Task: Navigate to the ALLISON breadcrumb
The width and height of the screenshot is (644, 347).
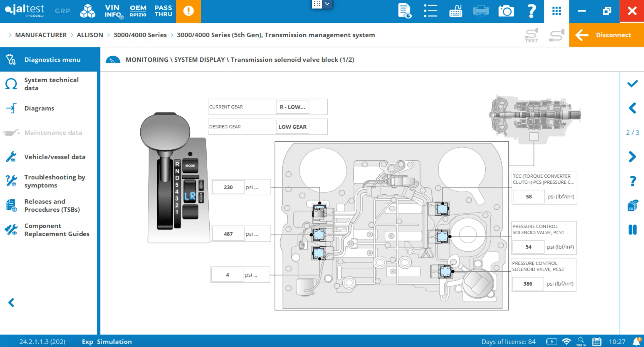Action: coord(90,35)
